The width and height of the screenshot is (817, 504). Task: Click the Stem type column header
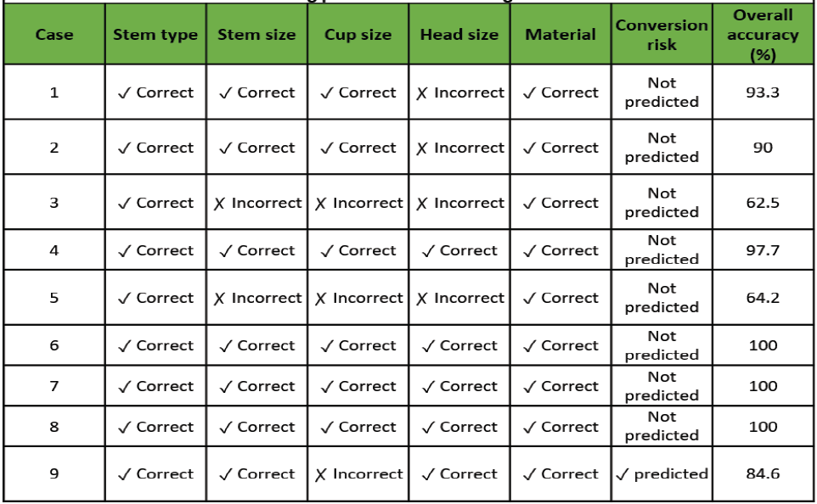[155, 35]
